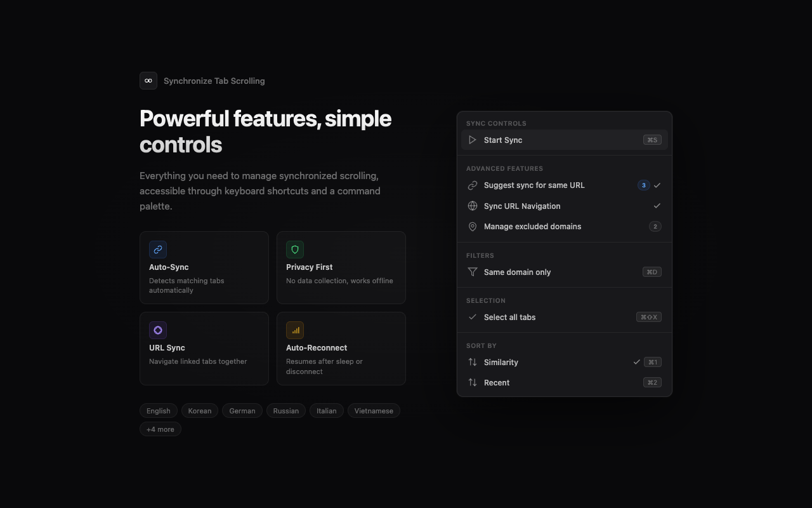Click the infinity logo icon

point(148,81)
